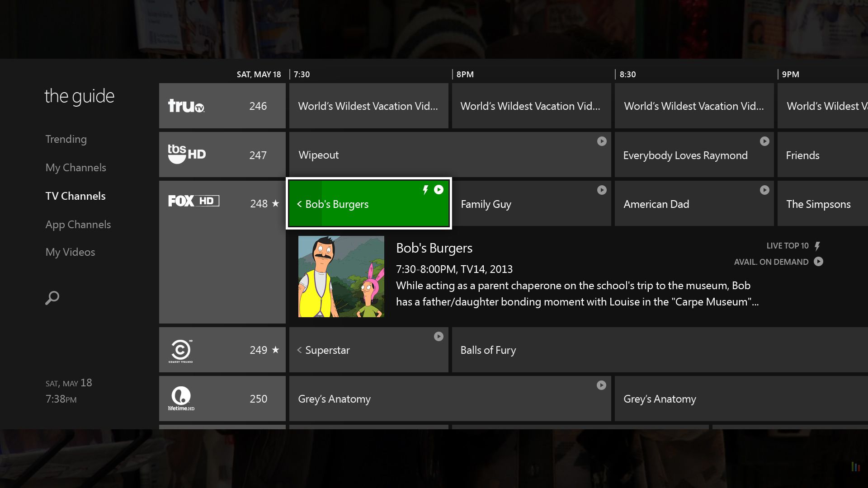Click the back chevron on Bob's Burgers

tap(299, 204)
